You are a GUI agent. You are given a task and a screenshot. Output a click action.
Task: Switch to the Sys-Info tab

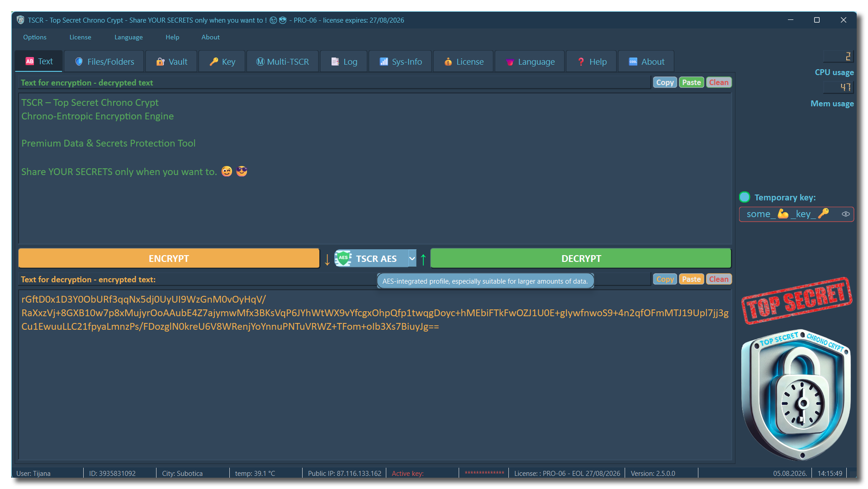pos(401,62)
